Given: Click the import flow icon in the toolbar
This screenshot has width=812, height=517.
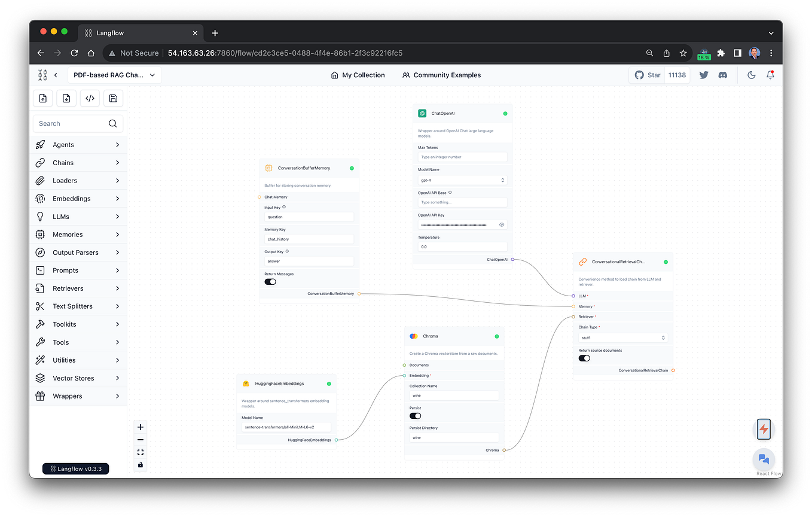Looking at the screenshot, I should click(42, 98).
